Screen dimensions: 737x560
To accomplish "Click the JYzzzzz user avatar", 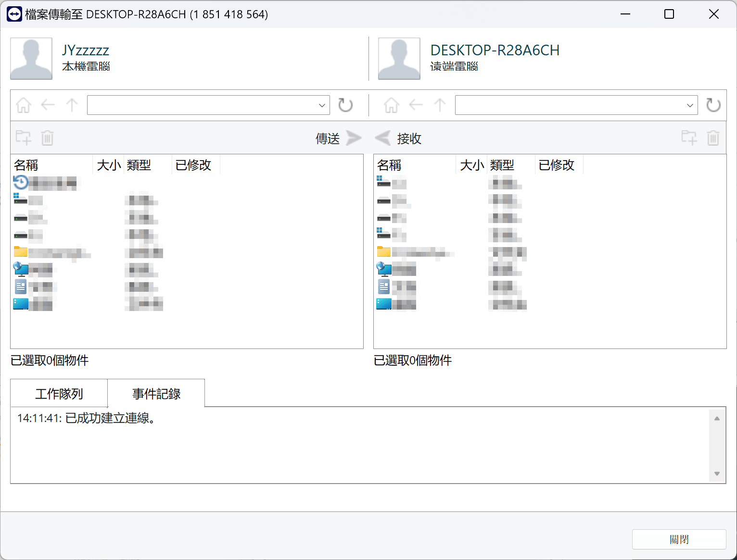I will [x=31, y=59].
